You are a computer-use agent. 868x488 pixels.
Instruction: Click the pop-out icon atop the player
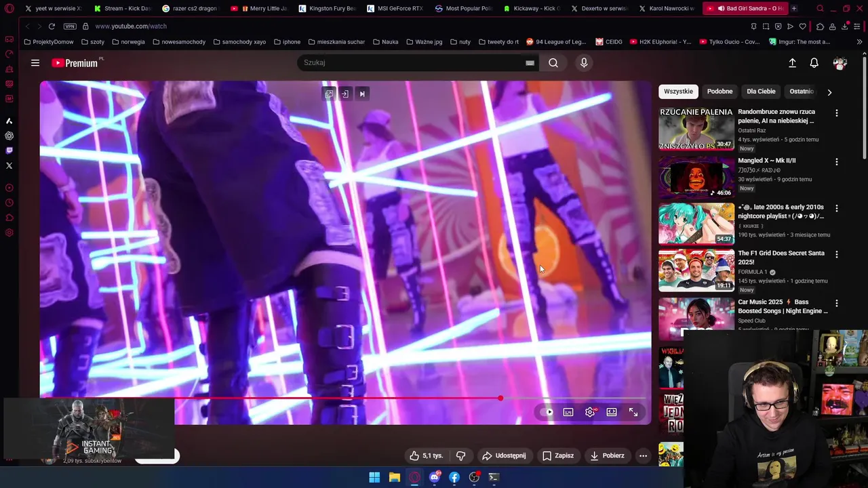[x=329, y=94]
